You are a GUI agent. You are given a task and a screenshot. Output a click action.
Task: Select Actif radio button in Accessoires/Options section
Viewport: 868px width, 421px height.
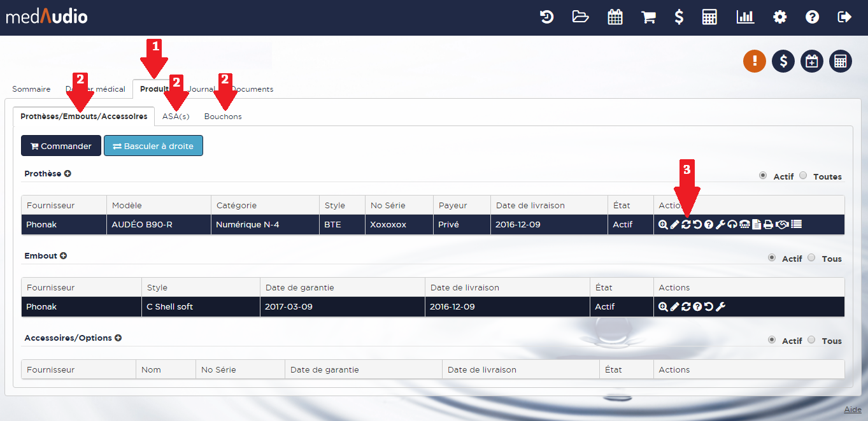pos(772,340)
